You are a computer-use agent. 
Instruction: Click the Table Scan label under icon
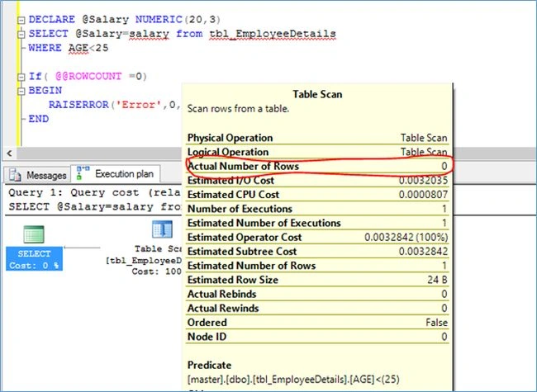[x=159, y=248]
